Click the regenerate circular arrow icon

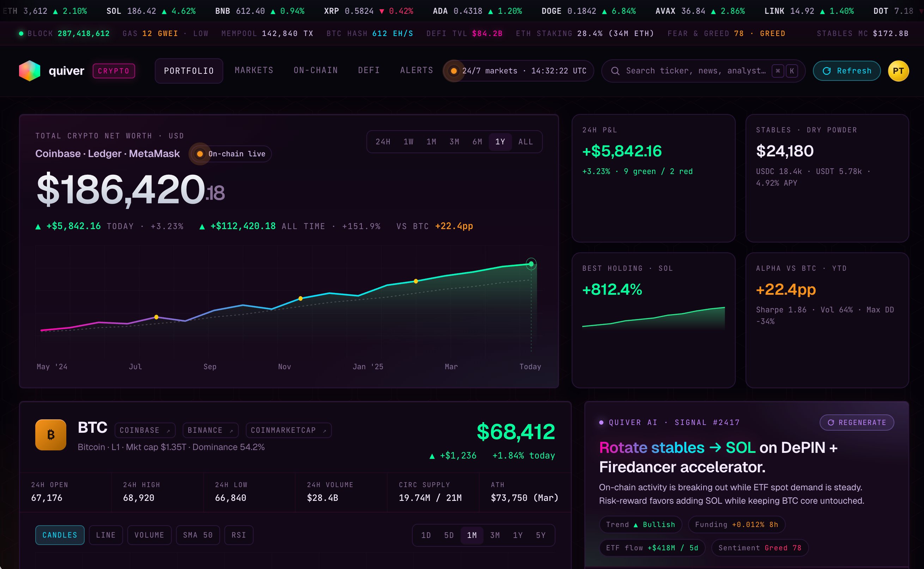(831, 423)
